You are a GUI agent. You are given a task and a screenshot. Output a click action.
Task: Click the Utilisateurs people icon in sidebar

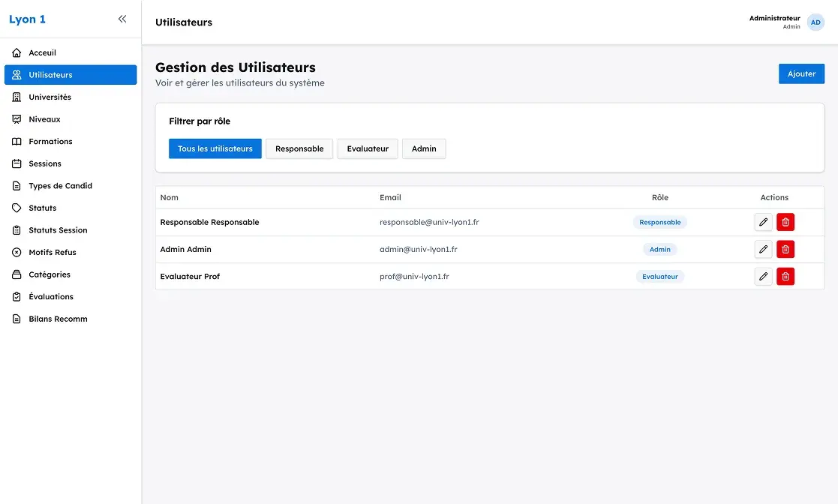(x=17, y=75)
